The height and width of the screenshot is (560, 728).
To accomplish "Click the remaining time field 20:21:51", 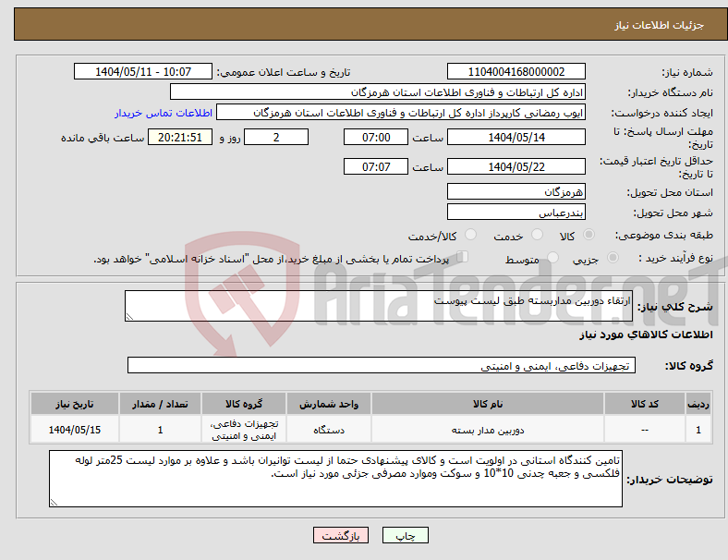I will point(180,137).
